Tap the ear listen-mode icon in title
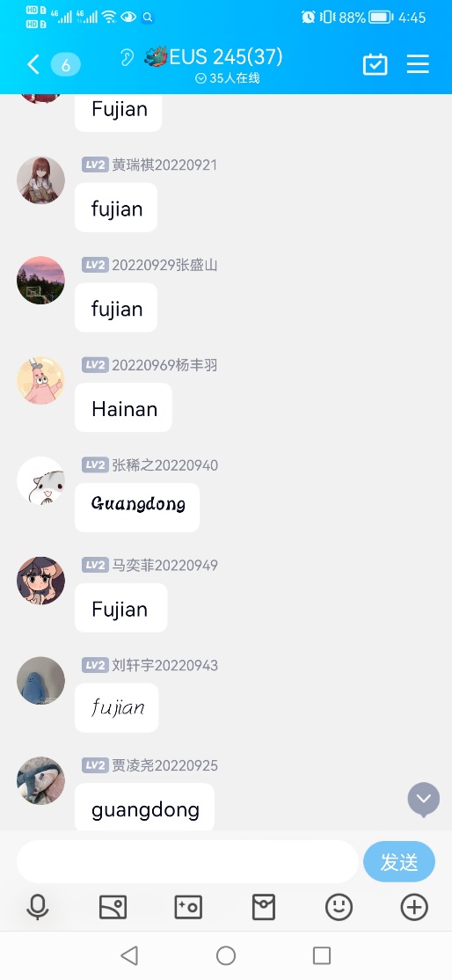This screenshot has height=980, width=452. pyautogui.click(x=127, y=58)
